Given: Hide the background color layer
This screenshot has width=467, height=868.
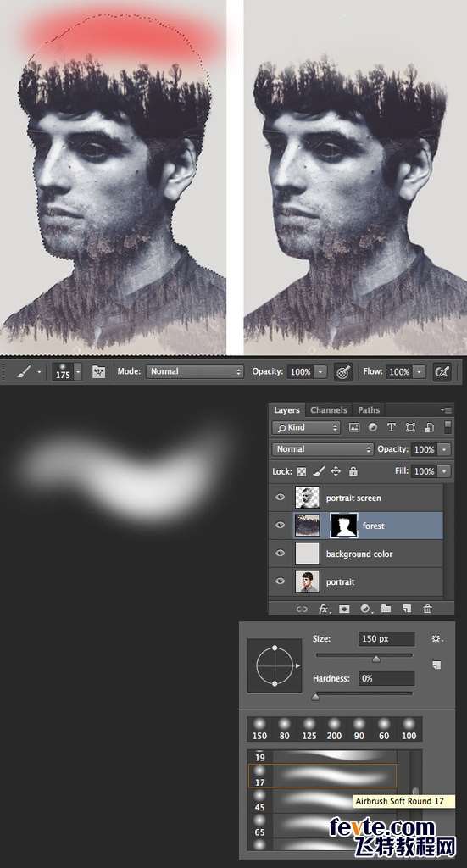Looking at the screenshot, I should [x=280, y=553].
